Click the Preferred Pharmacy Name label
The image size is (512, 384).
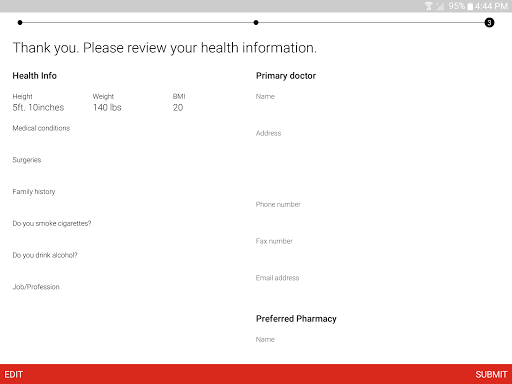pyautogui.click(x=265, y=339)
